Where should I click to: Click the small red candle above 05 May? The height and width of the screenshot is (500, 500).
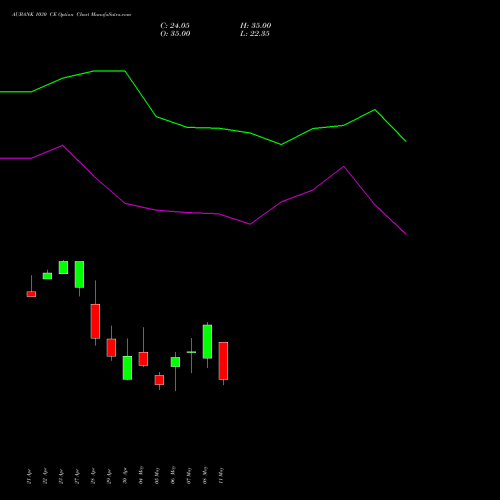tap(159, 380)
